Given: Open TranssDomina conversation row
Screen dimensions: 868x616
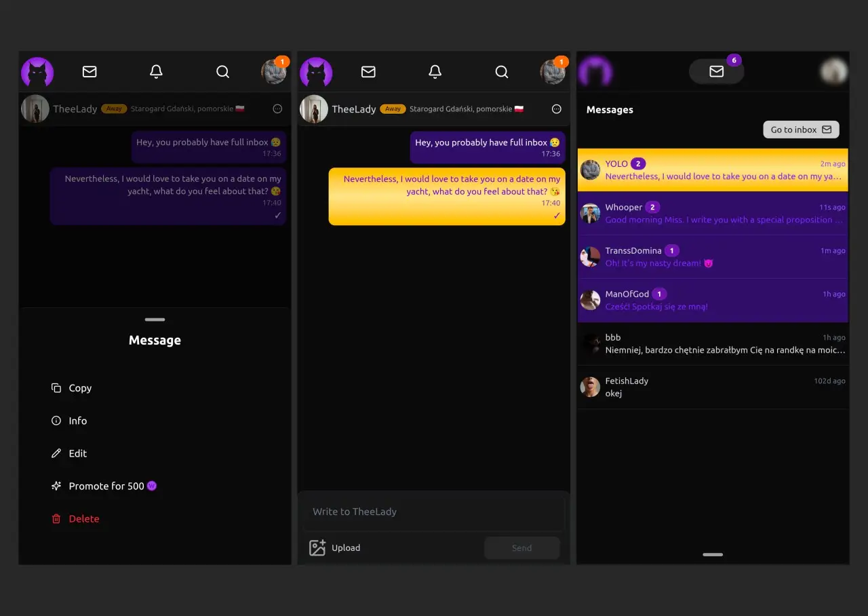Looking at the screenshot, I should [x=713, y=256].
